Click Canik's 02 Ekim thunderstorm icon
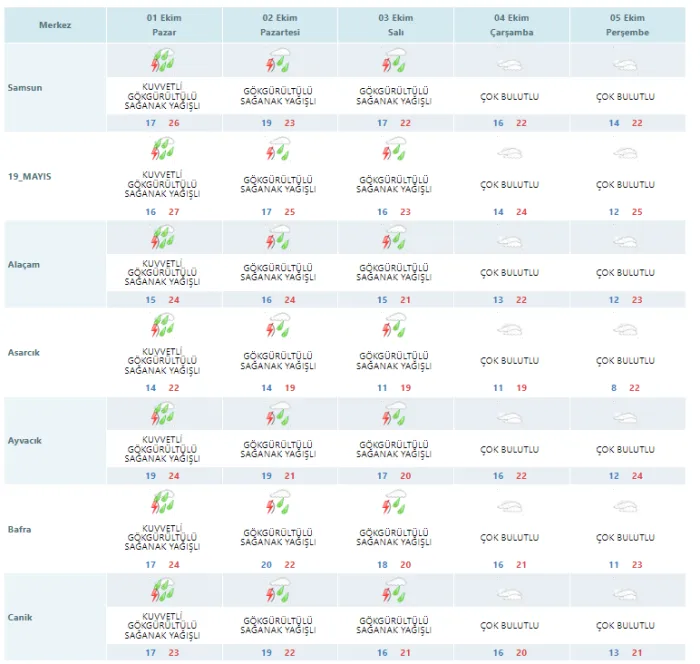Screen dimensions: 700x664 click(278, 590)
